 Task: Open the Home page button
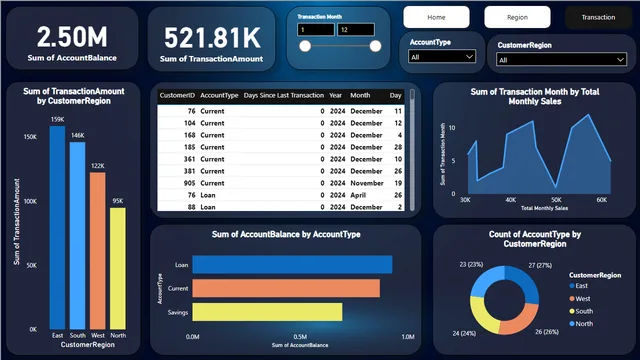coord(436,17)
